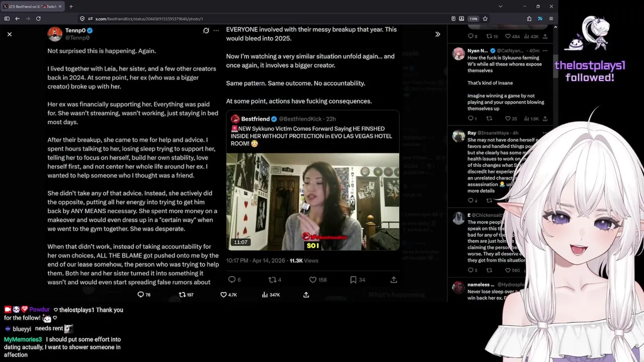Open the 11.3K Views link
Viewport: 644px width, 362px height.
[304, 260]
